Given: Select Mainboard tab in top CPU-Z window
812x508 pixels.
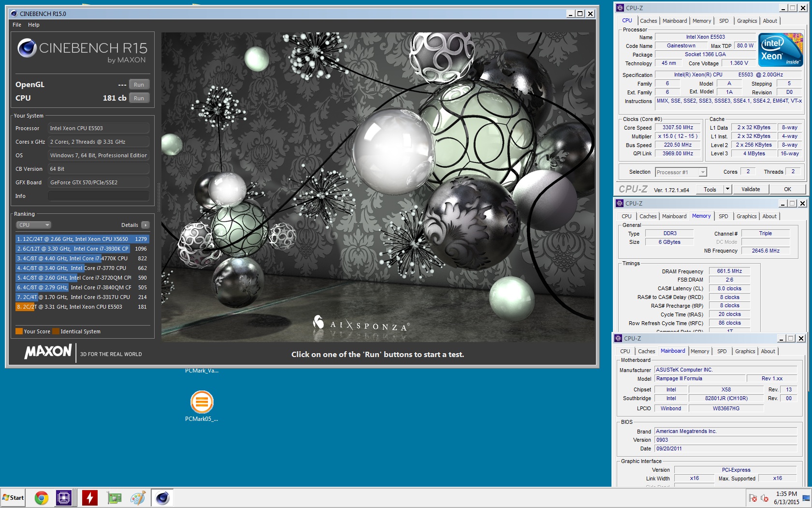Looking at the screenshot, I should coord(674,21).
